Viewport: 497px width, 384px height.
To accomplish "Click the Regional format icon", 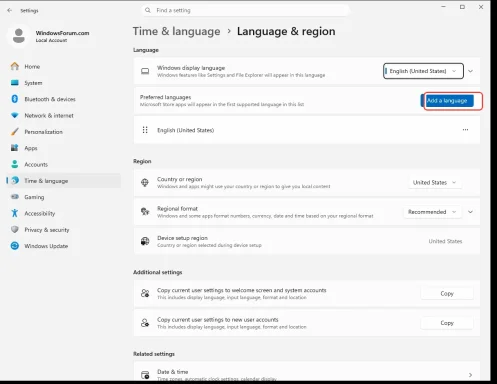I will tap(145, 211).
